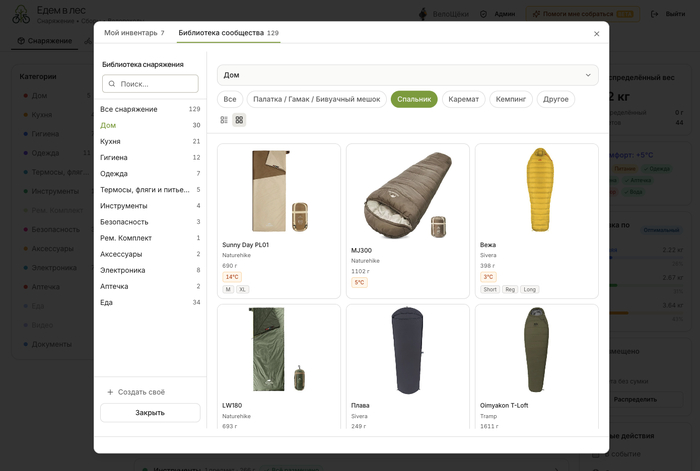Click the Закрыть button
Screen dimensions: 700x471
[x=150, y=413]
